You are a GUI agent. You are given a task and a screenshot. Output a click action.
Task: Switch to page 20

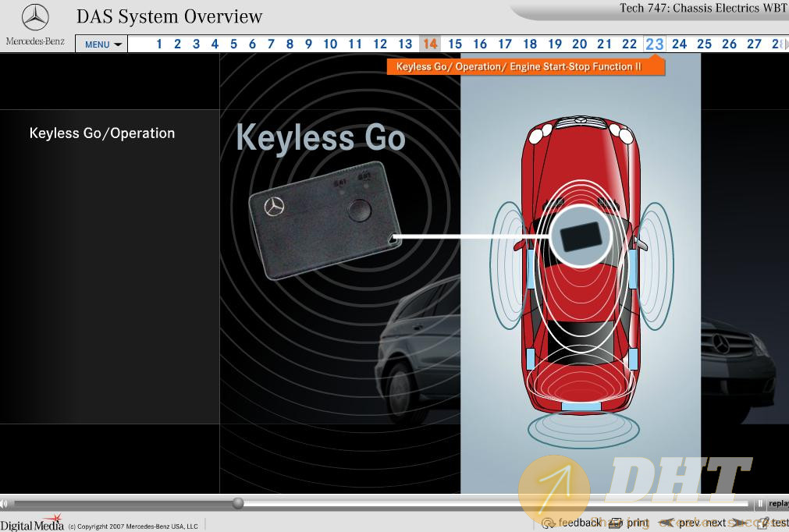point(580,44)
